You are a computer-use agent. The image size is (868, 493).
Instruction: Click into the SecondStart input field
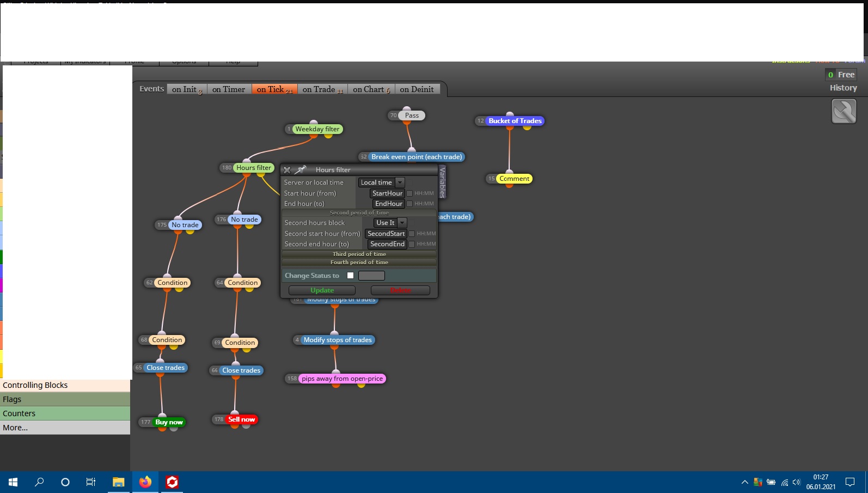point(386,234)
